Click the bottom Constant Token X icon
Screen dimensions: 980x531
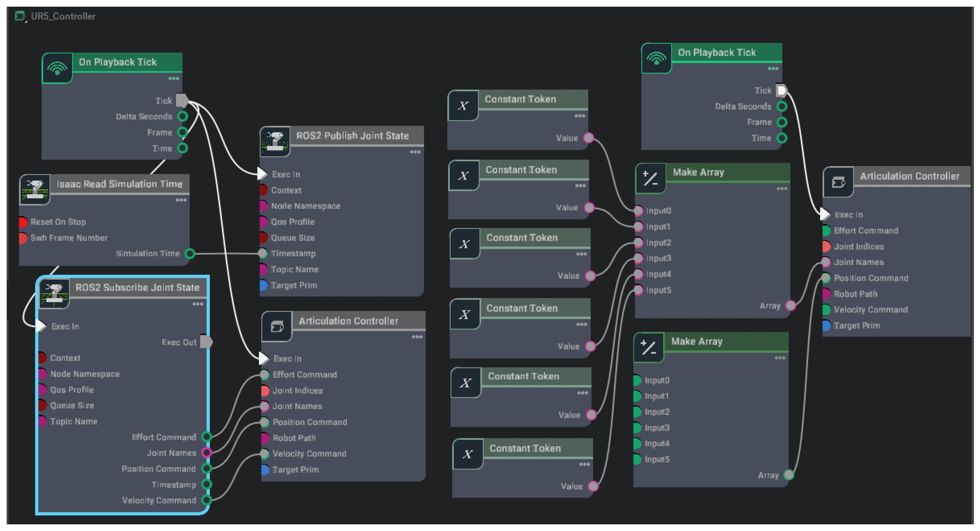[468, 454]
